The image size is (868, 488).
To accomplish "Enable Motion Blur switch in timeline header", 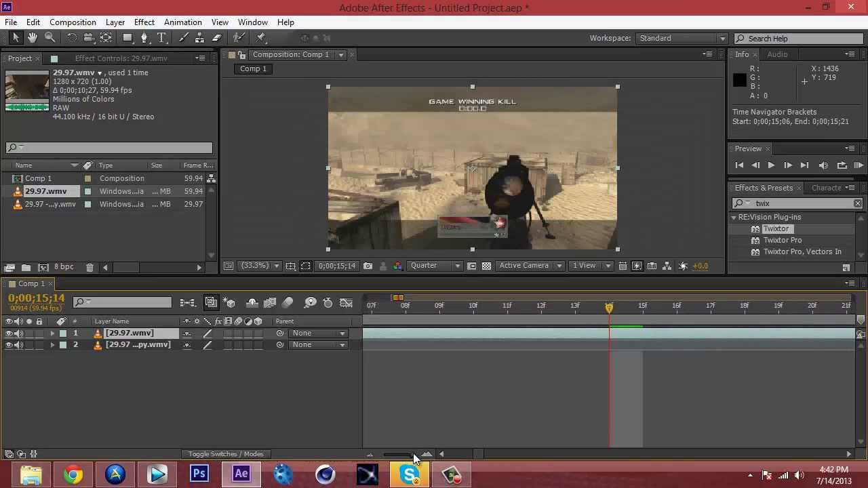I will 288,302.
